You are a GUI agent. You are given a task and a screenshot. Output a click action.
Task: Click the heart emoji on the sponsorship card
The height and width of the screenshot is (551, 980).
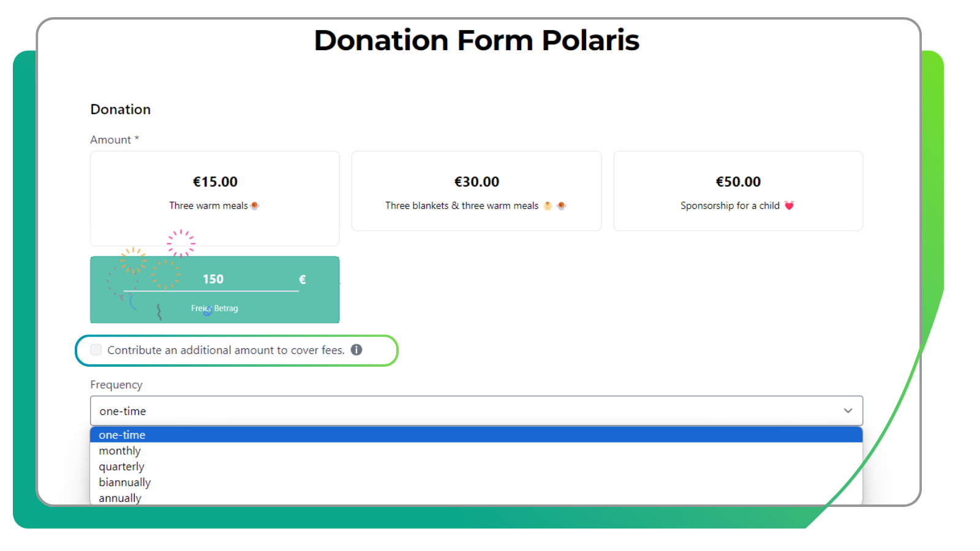point(790,206)
